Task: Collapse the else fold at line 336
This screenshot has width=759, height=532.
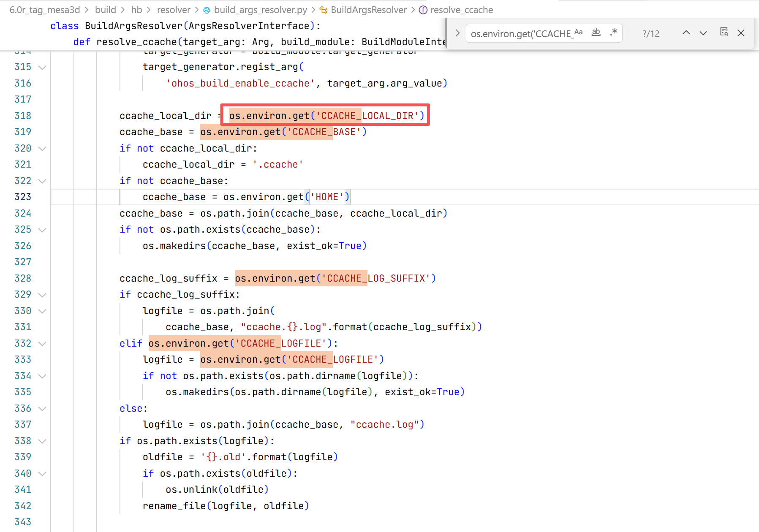Action: 42,409
